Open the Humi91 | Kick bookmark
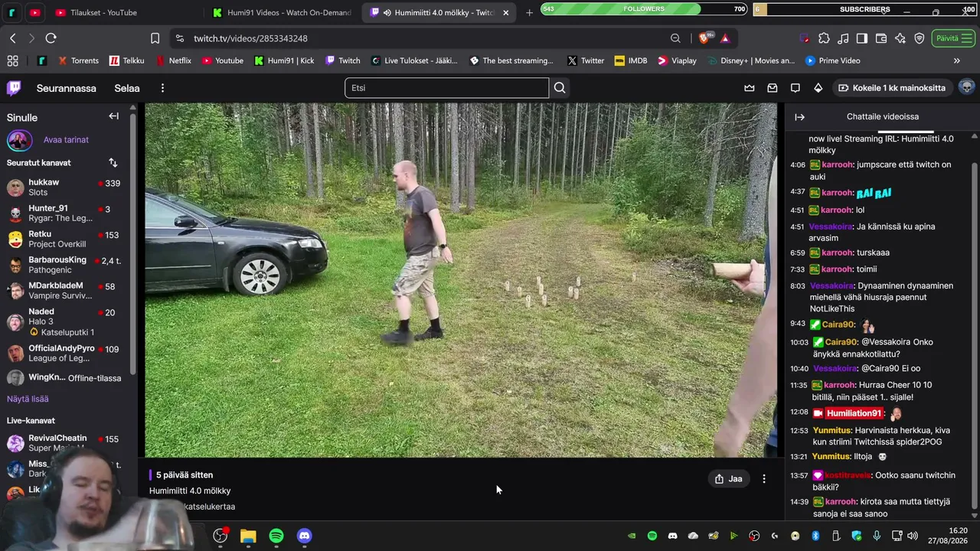The height and width of the screenshot is (551, 980). (x=283, y=60)
